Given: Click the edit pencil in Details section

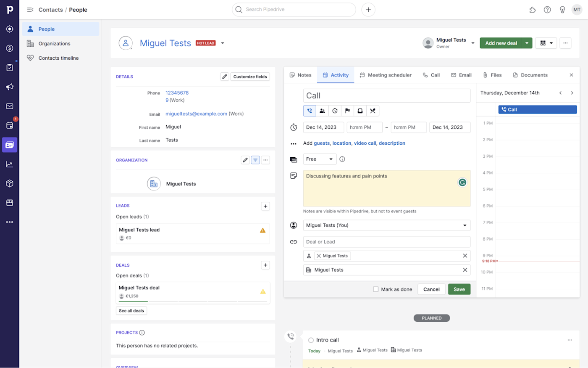Looking at the screenshot, I should pos(225,77).
